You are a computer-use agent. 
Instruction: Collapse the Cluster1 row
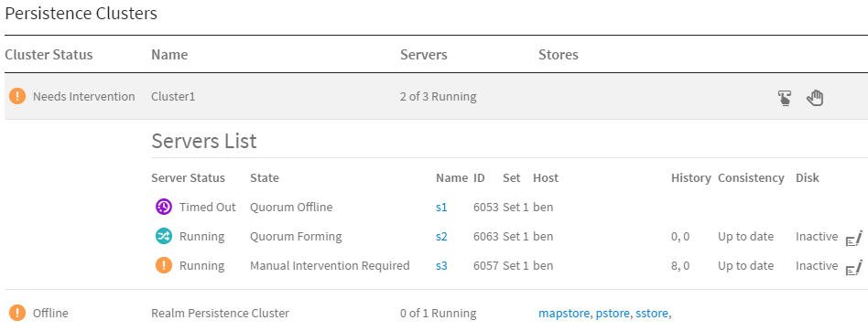coord(434,97)
